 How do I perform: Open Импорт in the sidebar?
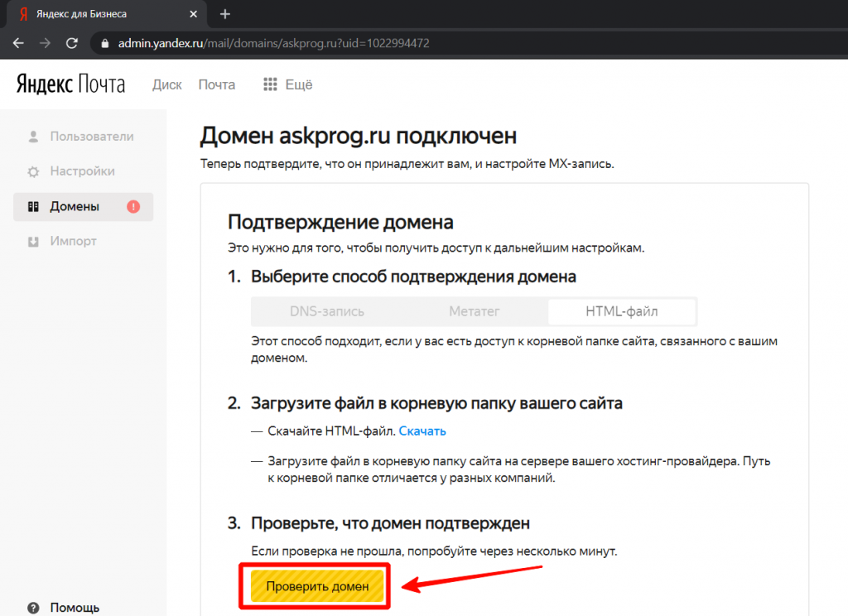(73, 241)
